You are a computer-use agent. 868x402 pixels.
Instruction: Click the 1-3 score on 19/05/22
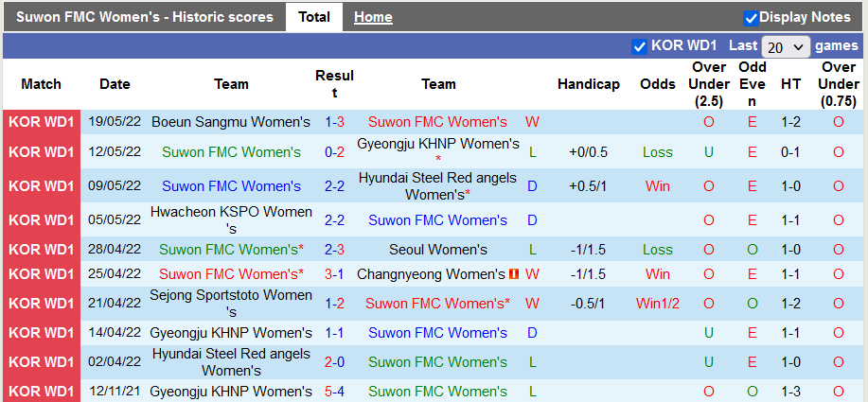(334, 122)
